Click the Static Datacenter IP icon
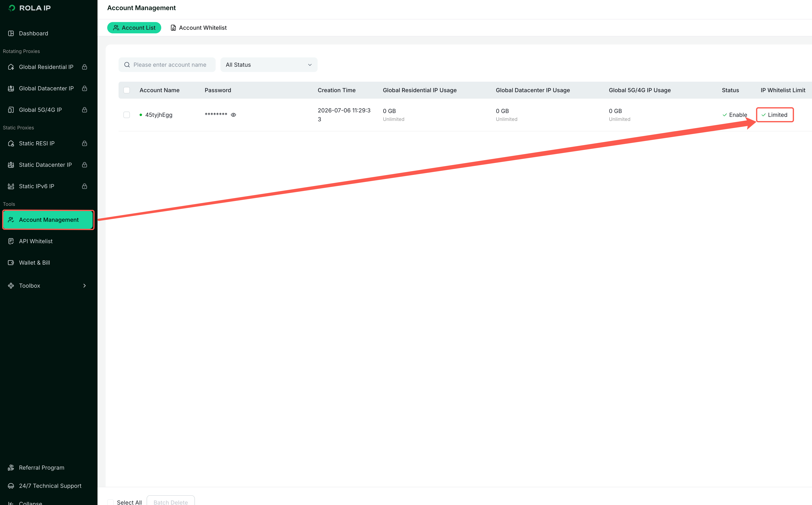This screenshot has height=505, width=812. 11,165
